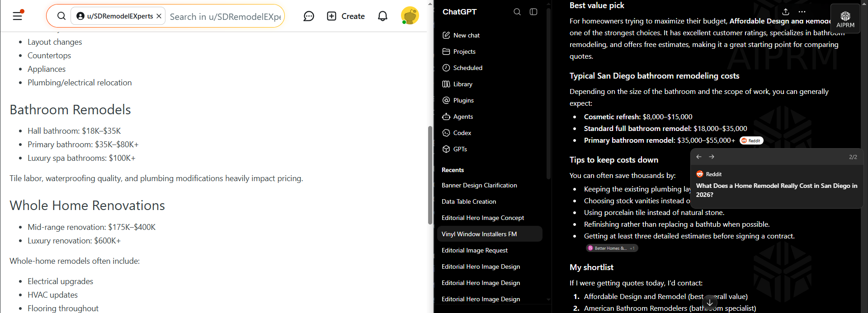Open the Scheduled section
This screenshot has height=313, width=868.
[x=490, y=68]
